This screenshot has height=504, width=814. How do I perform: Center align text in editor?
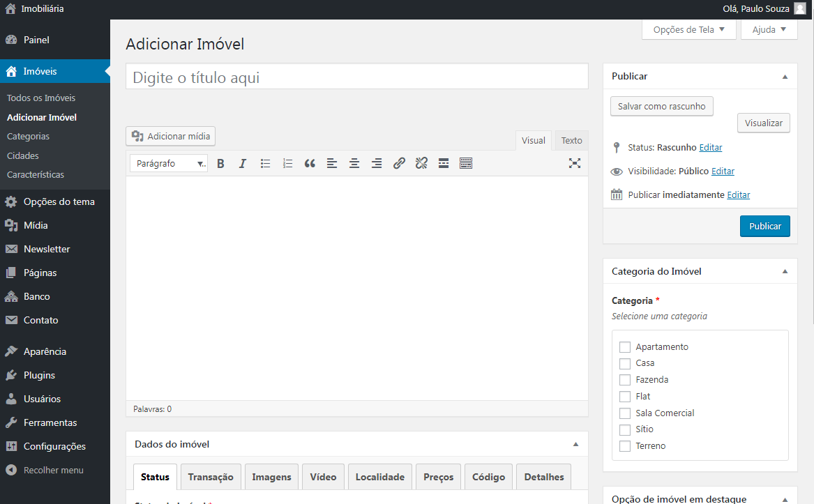[x=354, y=164]
